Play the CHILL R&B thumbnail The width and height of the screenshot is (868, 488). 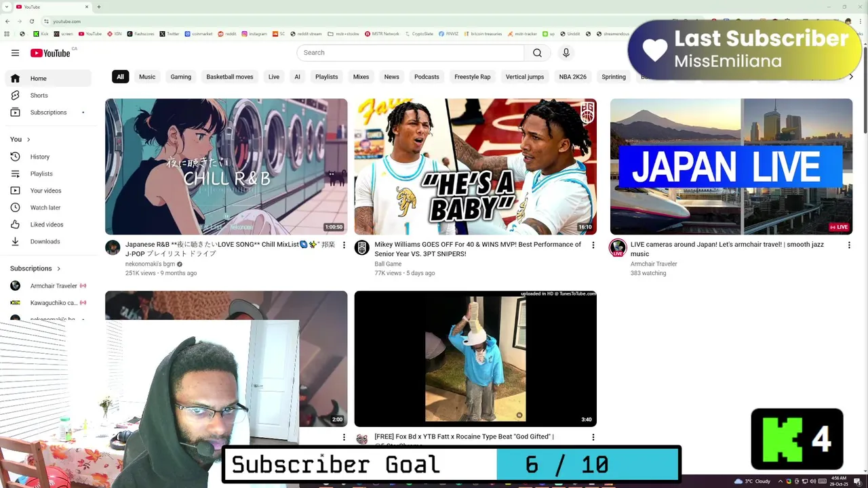pyautogui.click(x=226, y=167)
